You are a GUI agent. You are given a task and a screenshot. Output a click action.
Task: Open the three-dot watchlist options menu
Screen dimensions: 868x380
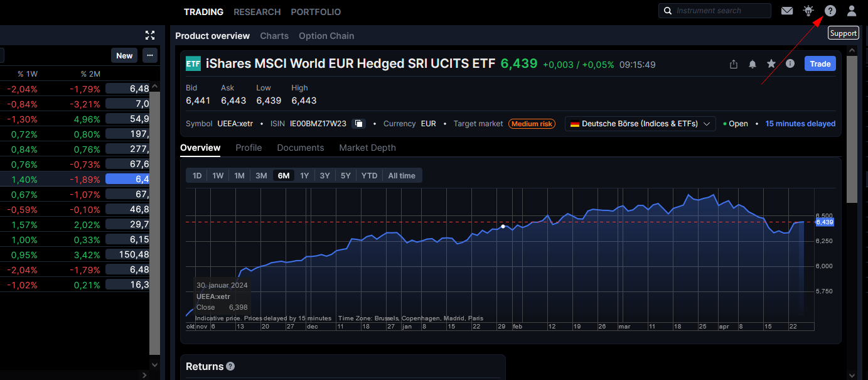[149, 55]
